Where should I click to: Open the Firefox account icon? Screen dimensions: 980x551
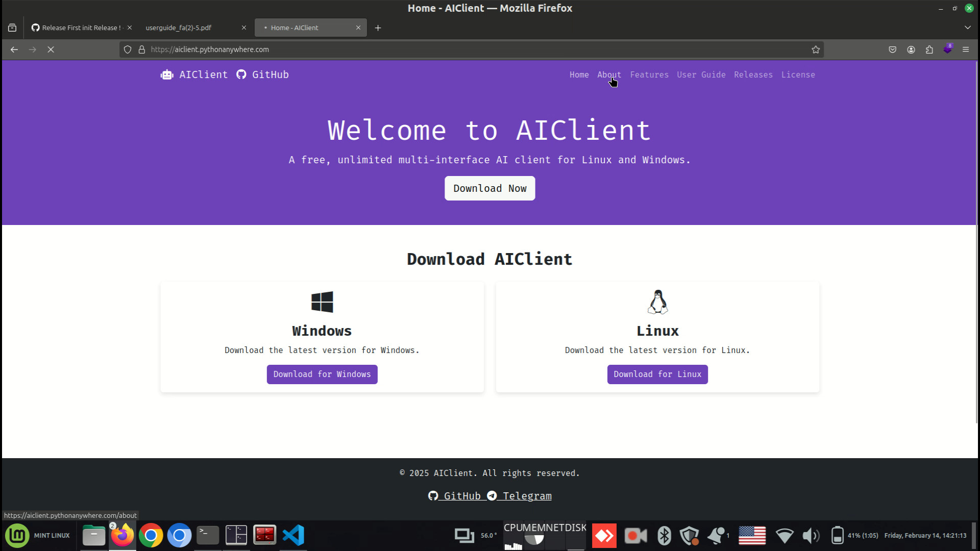point(911,49)
